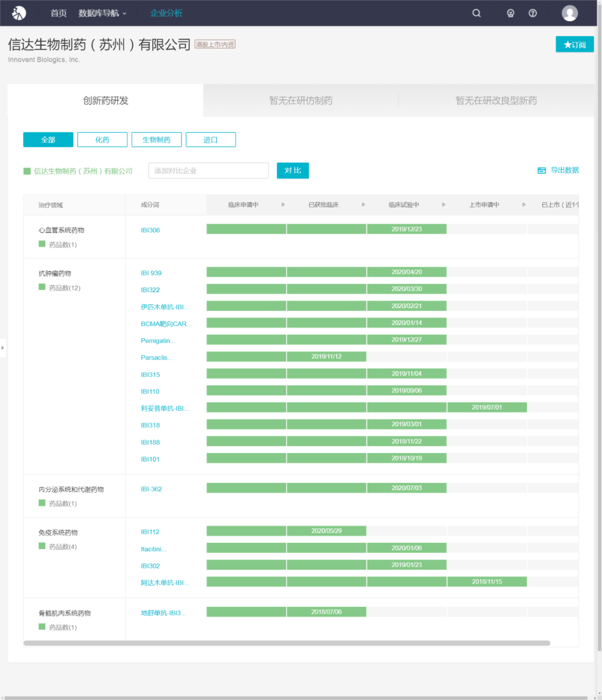Open 利妥昔单抗-IBI... link

coord(165,409)
